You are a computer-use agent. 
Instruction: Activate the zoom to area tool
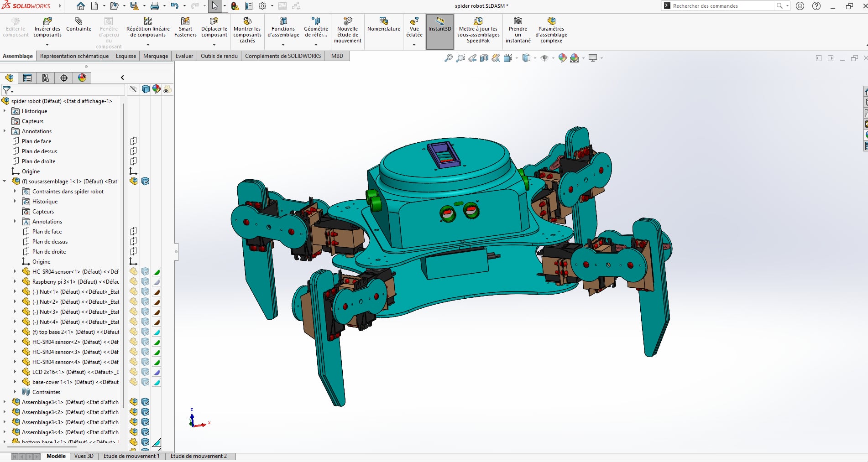pyautogui.click(x=460, y=58)
